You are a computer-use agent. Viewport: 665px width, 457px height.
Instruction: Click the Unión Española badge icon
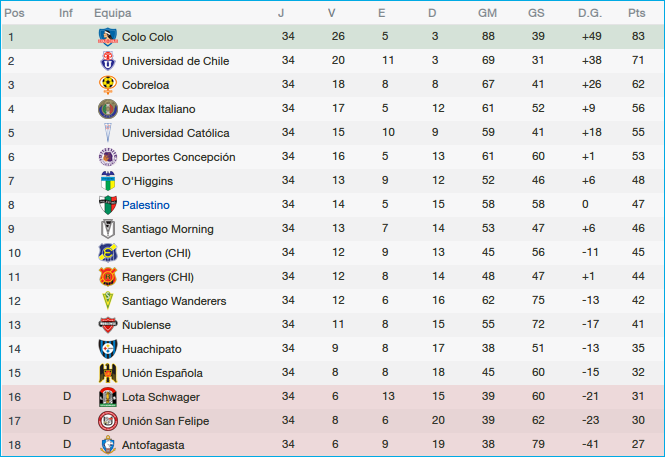[x=107, y=373]
